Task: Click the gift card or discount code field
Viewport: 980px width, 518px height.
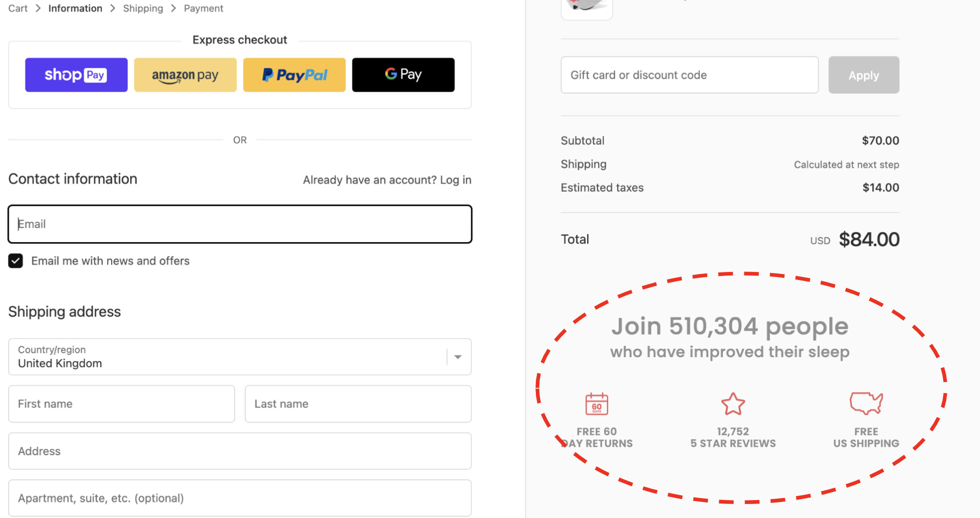Action: (689, 75)
